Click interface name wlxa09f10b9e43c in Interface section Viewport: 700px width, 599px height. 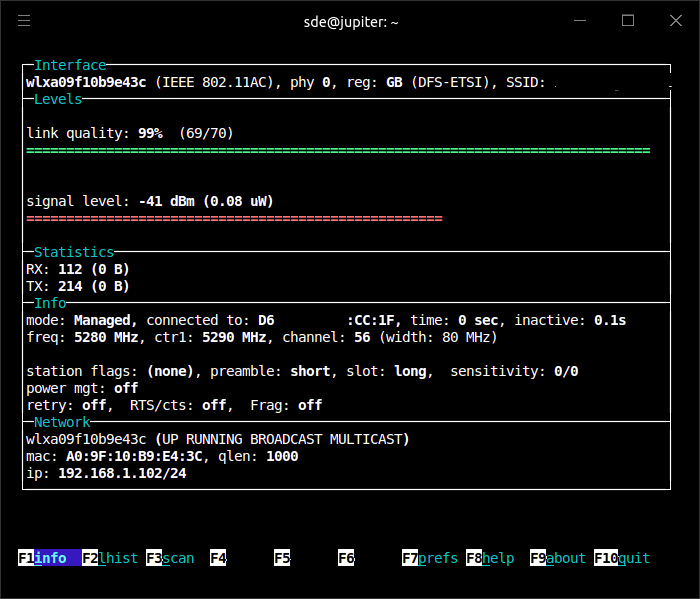point(86,83)
